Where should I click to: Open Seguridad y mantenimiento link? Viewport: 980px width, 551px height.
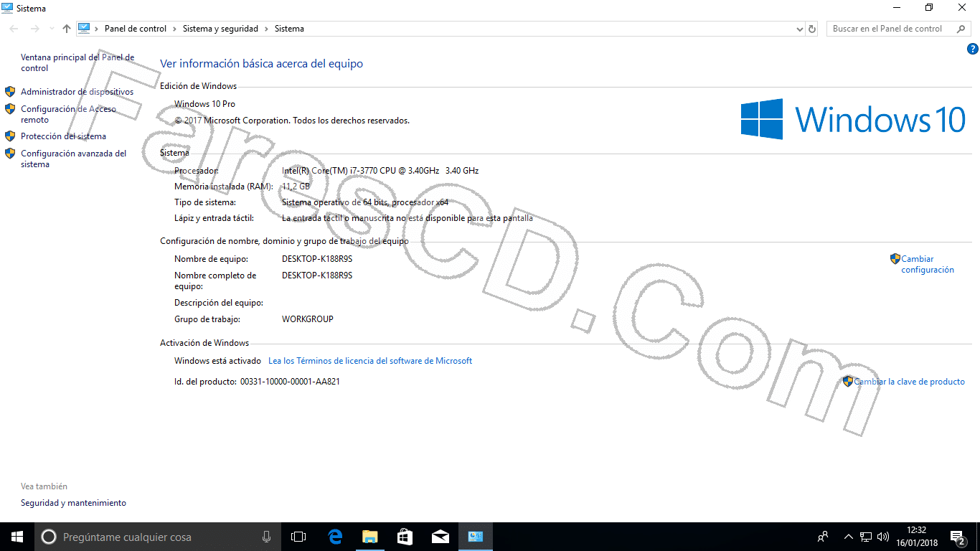[x=73, y=503]
